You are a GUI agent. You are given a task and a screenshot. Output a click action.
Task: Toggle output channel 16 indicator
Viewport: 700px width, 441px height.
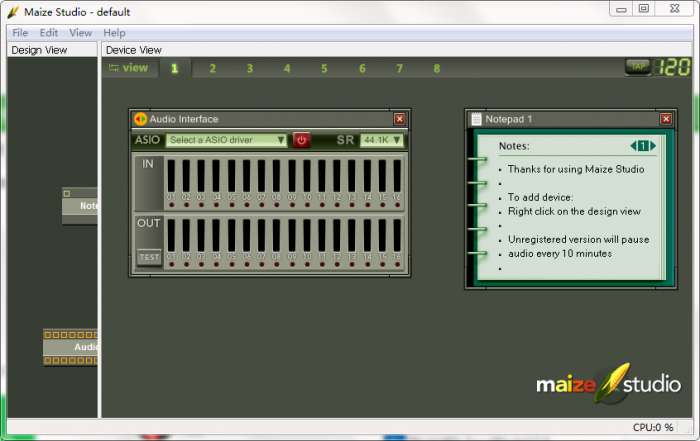pos(397,265)
